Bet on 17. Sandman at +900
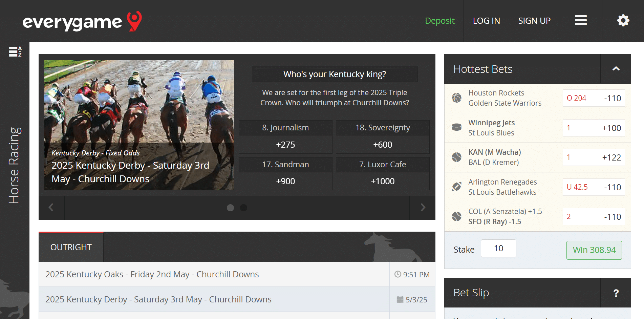Image resolution: width=644 pixels, height=319 pixels. pyautogui.click(x=285, y=173)
